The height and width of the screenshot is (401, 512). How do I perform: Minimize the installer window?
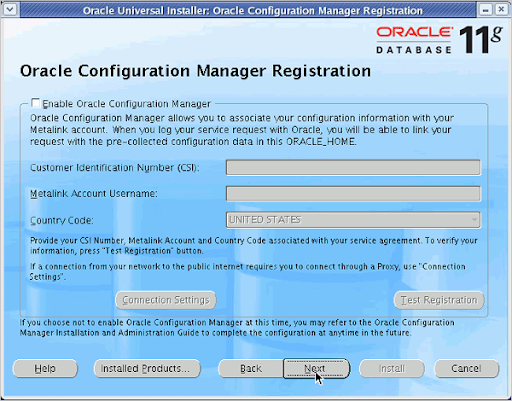[x=485, y=10]
